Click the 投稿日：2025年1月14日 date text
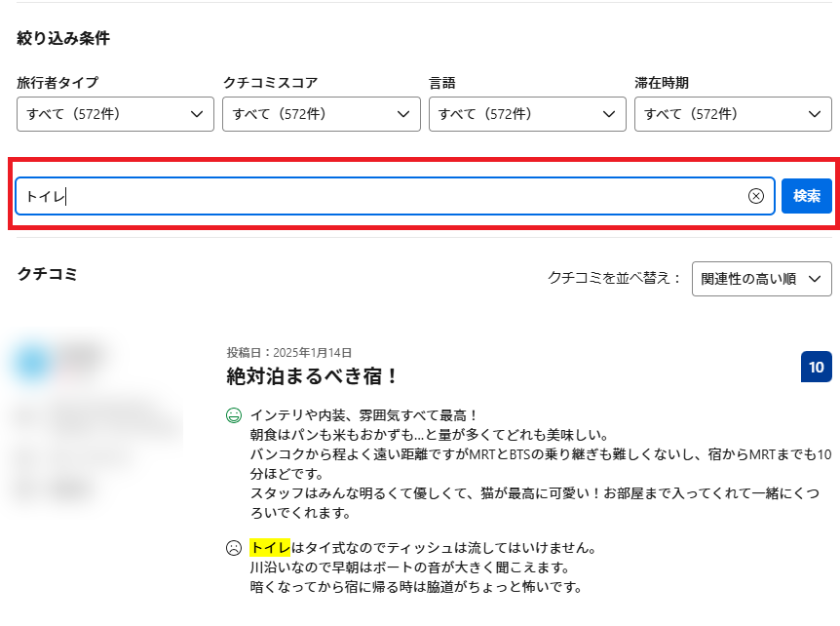Screen dimensions: 840x626 (288, 352)
